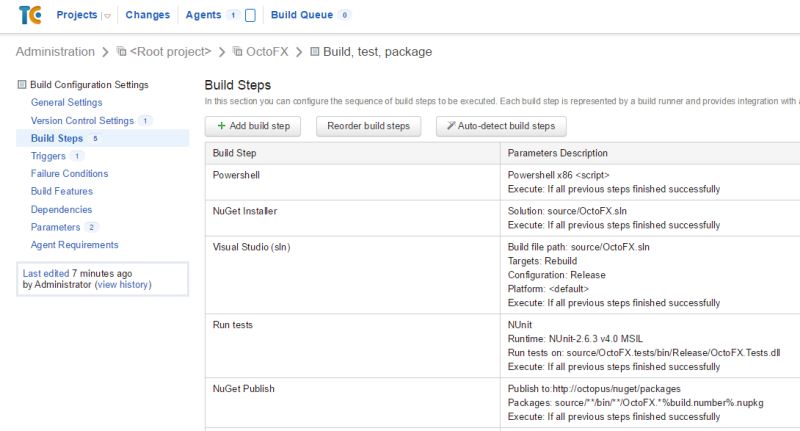Open the Projects dropdown arrow
The height and width of the screenshot is (431, 800).
[107, 16]
